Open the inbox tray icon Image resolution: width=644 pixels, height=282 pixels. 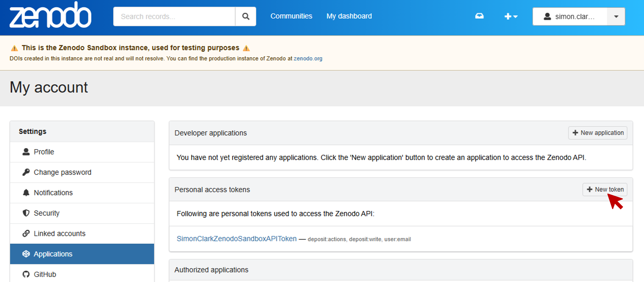pos(479,16)
